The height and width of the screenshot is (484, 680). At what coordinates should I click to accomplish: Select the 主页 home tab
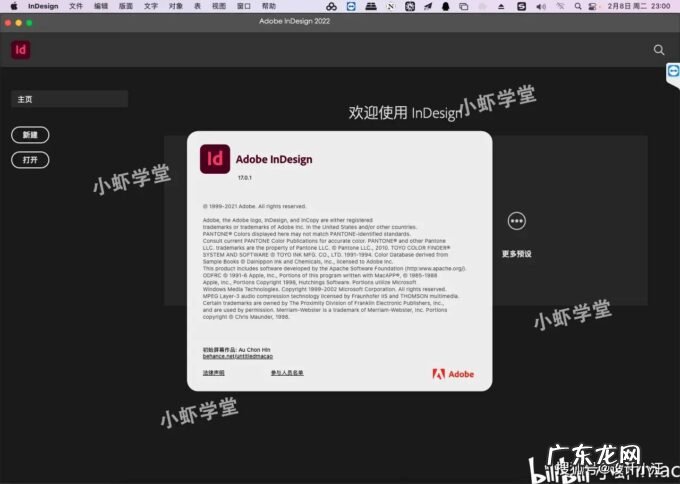tap(69, 99)
